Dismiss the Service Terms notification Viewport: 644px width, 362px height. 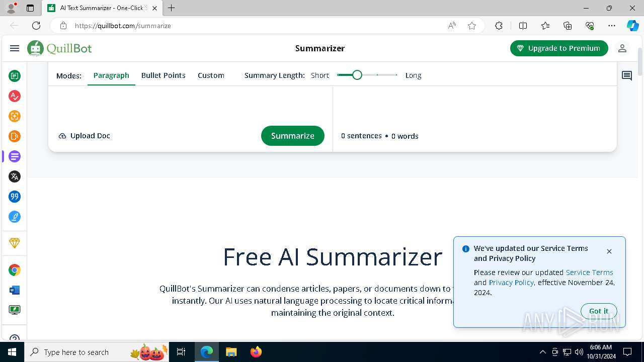tap(609, 251)
